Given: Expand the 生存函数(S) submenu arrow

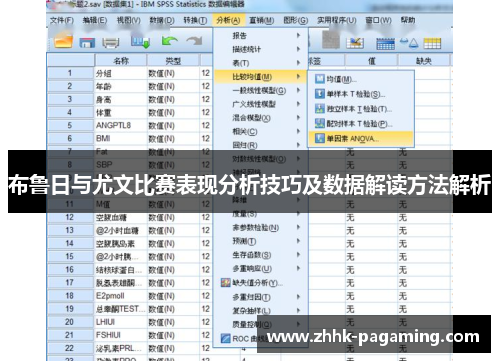Looking at the screenshot, I should 298,255.
